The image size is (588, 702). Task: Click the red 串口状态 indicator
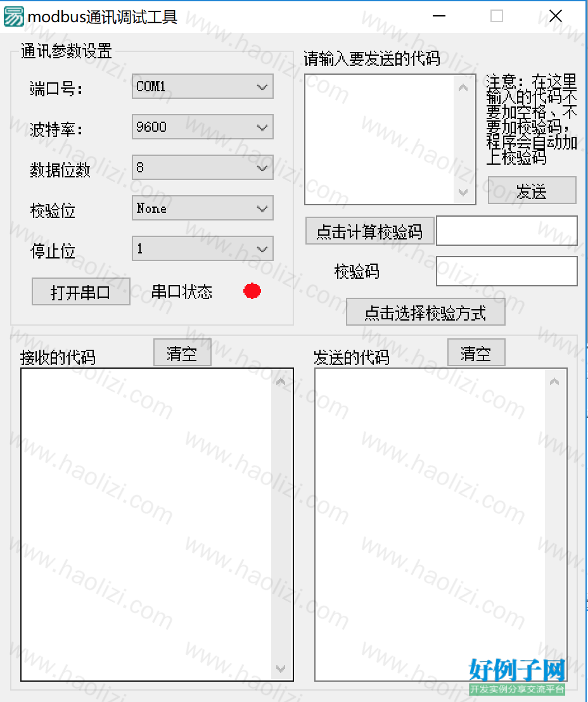(252, 291)
